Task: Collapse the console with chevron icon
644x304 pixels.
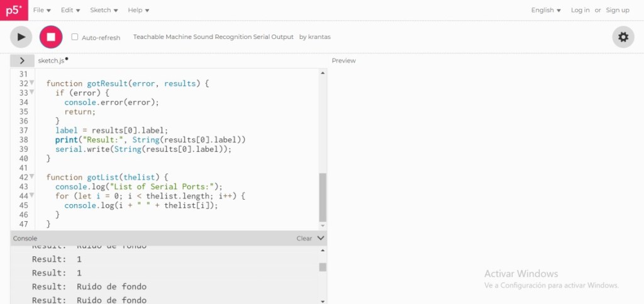Action: point(321,239)
